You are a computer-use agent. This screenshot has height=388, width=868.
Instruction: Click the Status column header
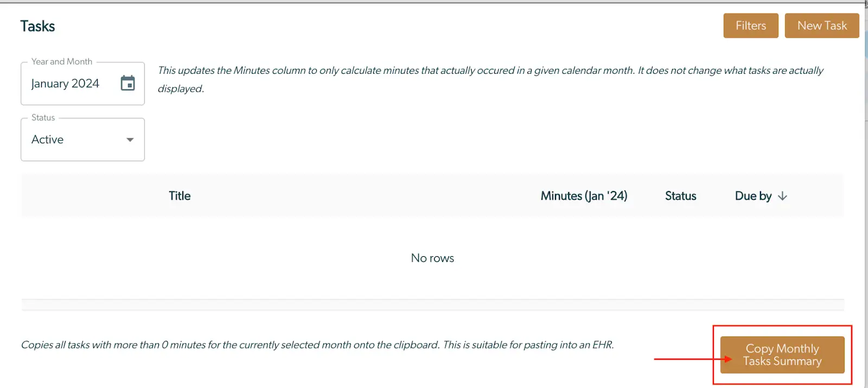680,196
